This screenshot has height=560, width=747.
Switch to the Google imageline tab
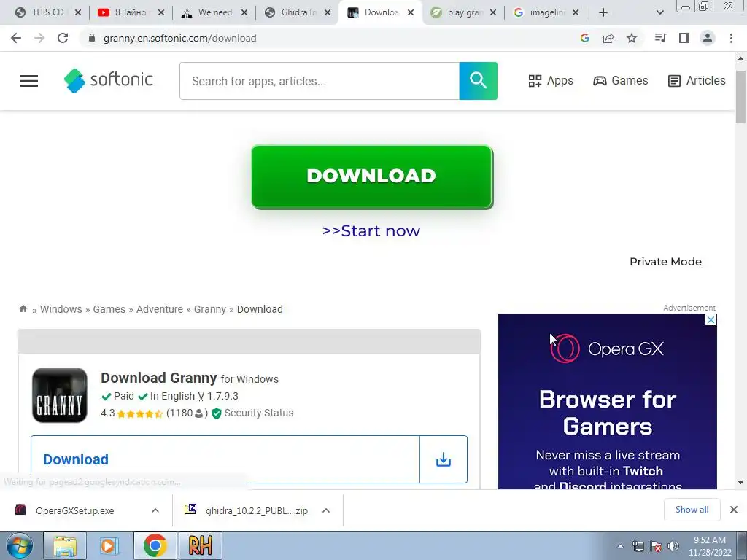coord(544,12)
